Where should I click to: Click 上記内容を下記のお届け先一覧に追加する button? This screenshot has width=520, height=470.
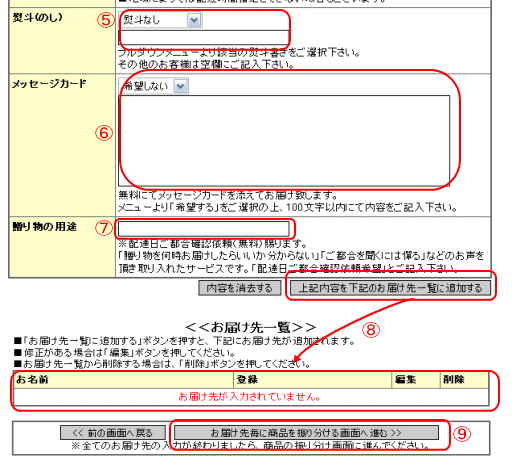390,288
